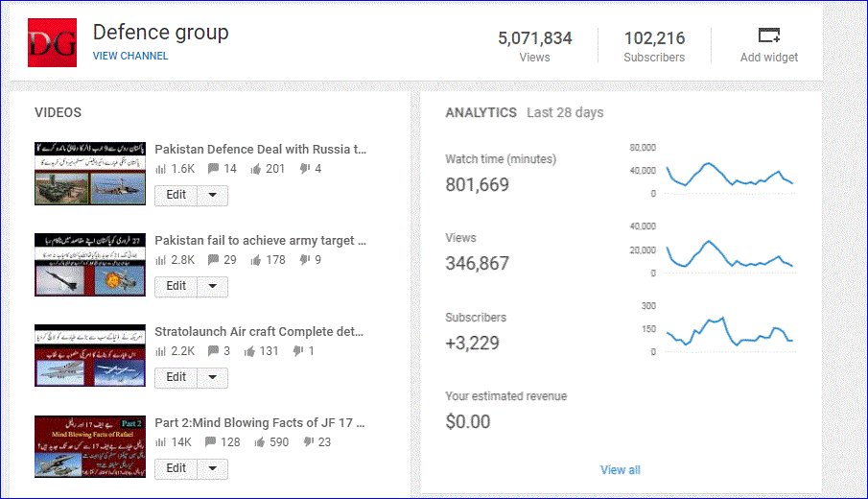Expand Edit dropdown arrow for Stratolaunch video
Screen dimensions: 868x499
click(213, 377)
